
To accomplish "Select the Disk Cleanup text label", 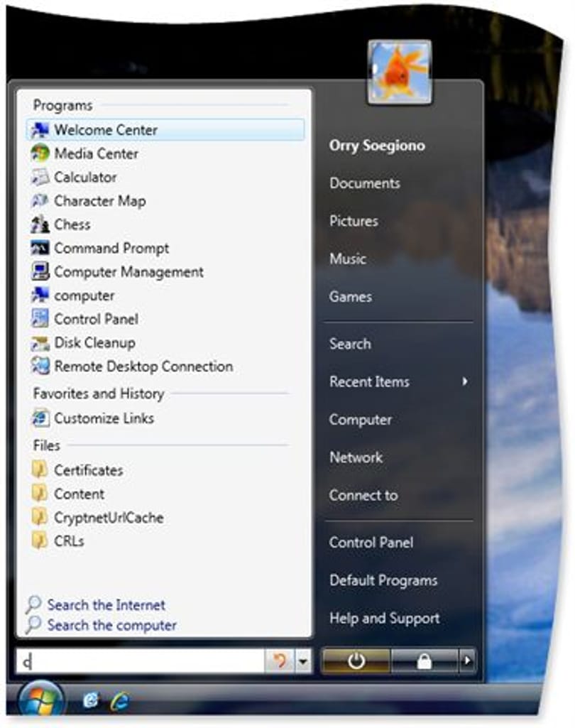I will tap(94, 343).
